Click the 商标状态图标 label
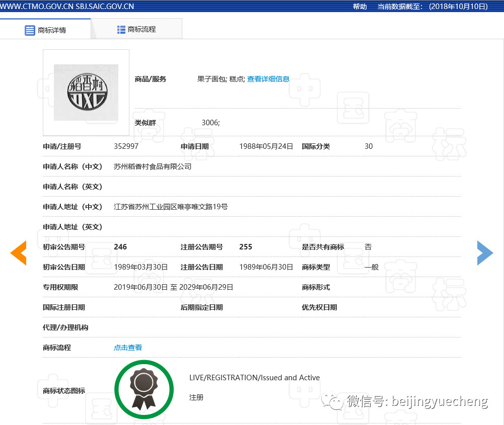The image size is (504, 425). click(x=64, y=391)
